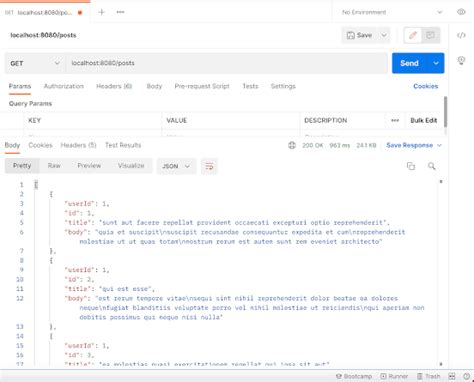The image size is (474, 382).
Task: Click the response body vertical scrollbar
Action: pos(441,273)
